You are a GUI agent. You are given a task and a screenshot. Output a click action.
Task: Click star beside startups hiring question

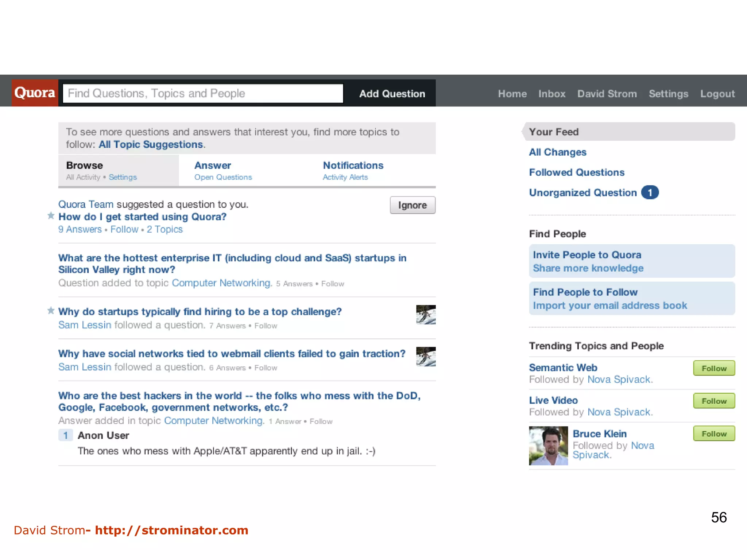pos(51,311)
